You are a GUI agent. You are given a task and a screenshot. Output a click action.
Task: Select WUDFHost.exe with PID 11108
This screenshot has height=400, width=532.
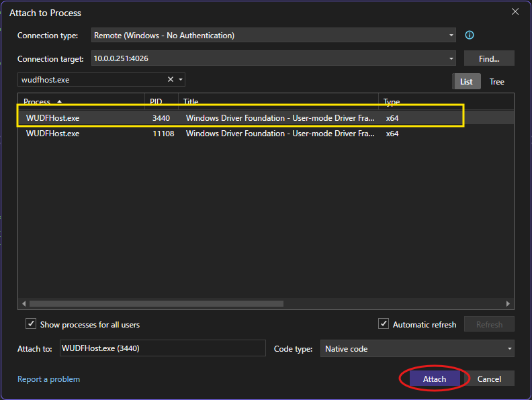52,134
